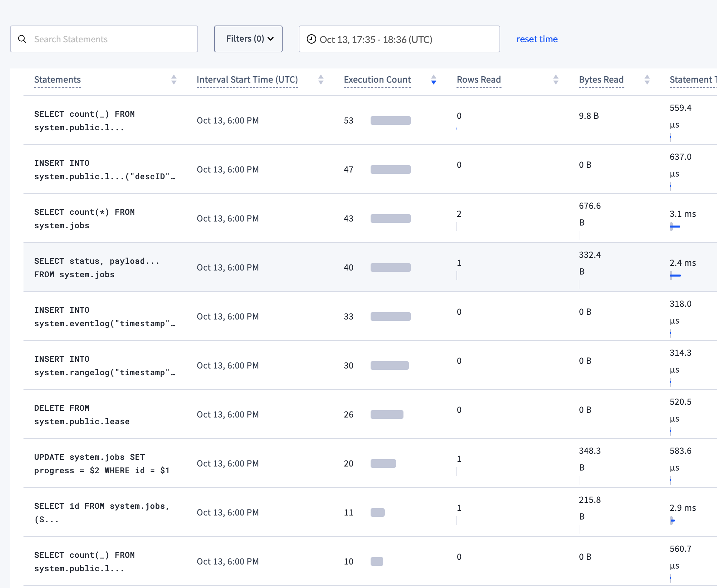Screen dimensions: 717x588
Task: Open the Filters (0) dropdown
Action: 248,39
